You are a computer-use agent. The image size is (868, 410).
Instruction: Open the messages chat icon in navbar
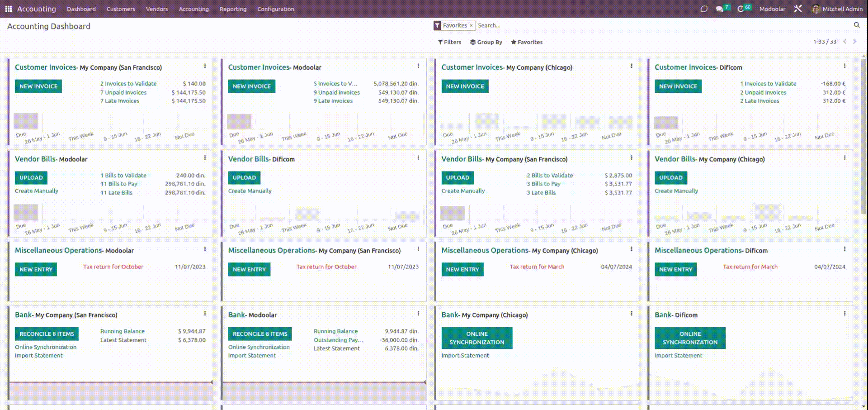[719, 9]
